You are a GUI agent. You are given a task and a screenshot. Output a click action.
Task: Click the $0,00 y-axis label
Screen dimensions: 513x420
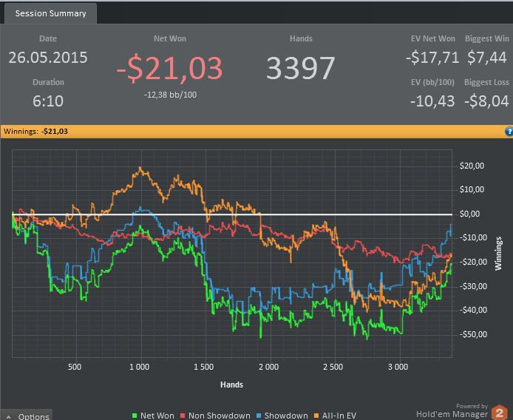(469, 214)
